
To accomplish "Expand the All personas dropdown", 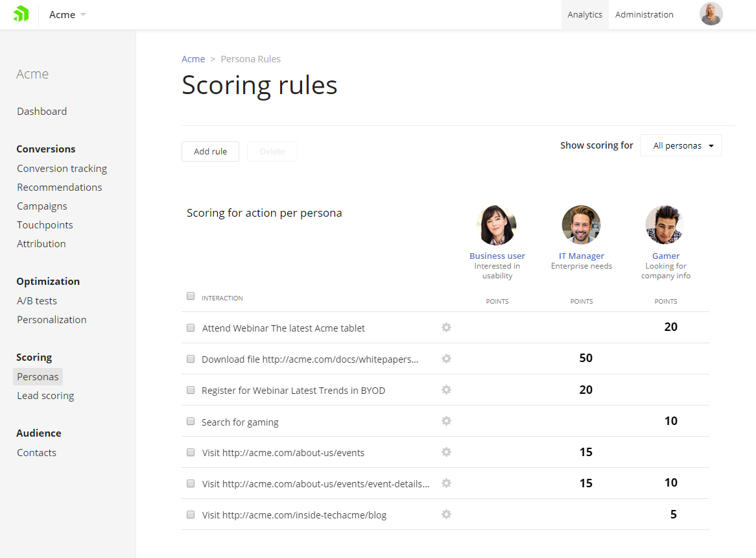I will [680, 146].
